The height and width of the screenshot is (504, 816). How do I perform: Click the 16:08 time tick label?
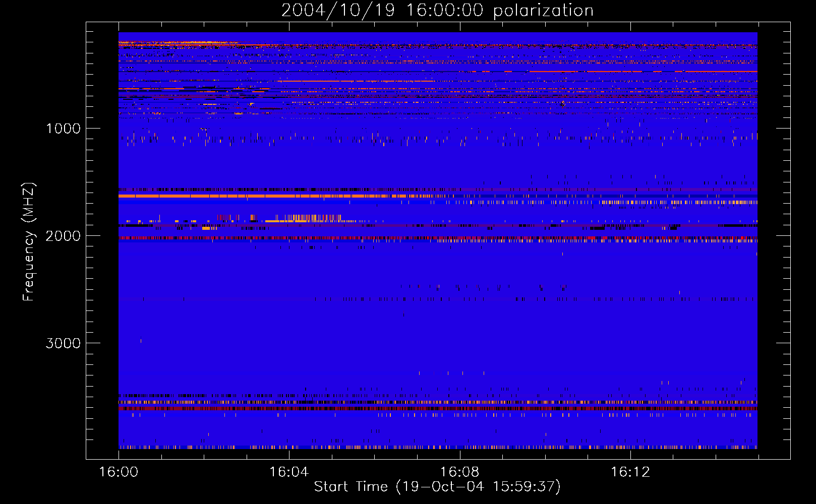coord(459,472)
